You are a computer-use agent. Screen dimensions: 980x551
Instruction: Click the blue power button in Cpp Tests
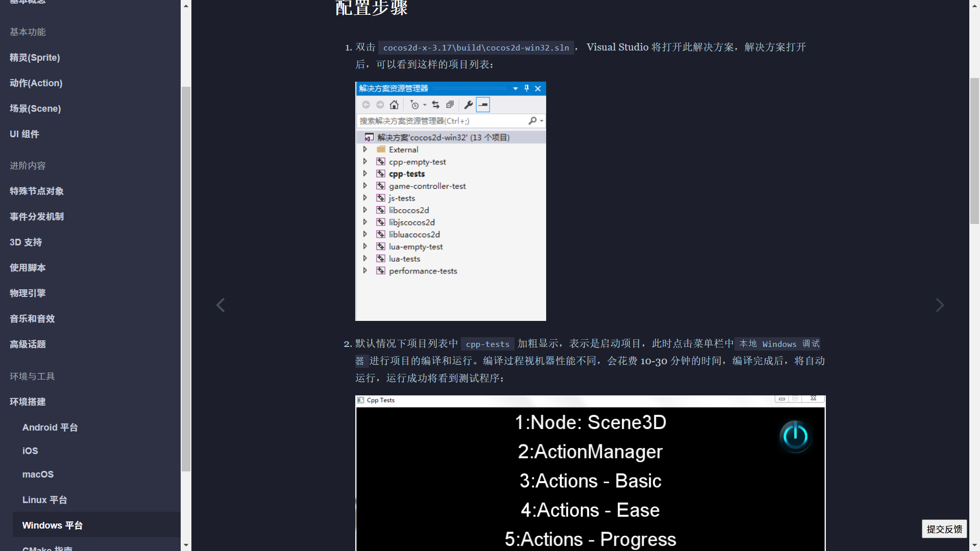pos(795,436)
